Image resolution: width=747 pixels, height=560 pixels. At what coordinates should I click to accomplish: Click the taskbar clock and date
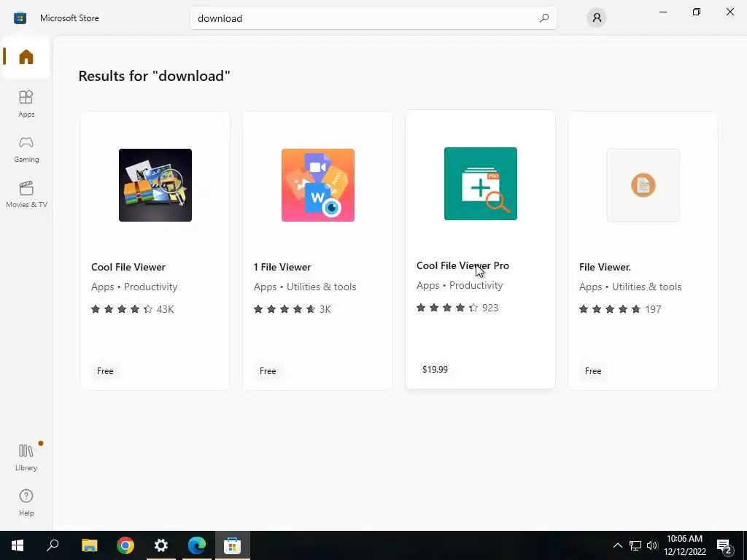point(684,545)
